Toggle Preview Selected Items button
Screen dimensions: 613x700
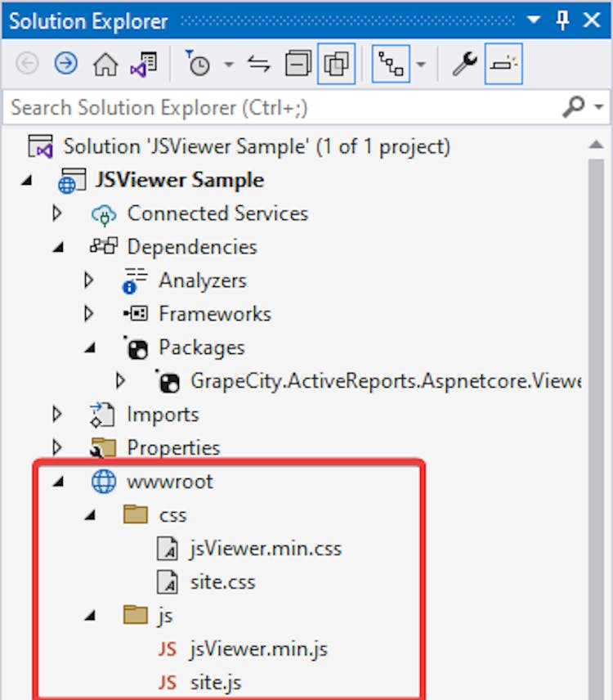503,64
